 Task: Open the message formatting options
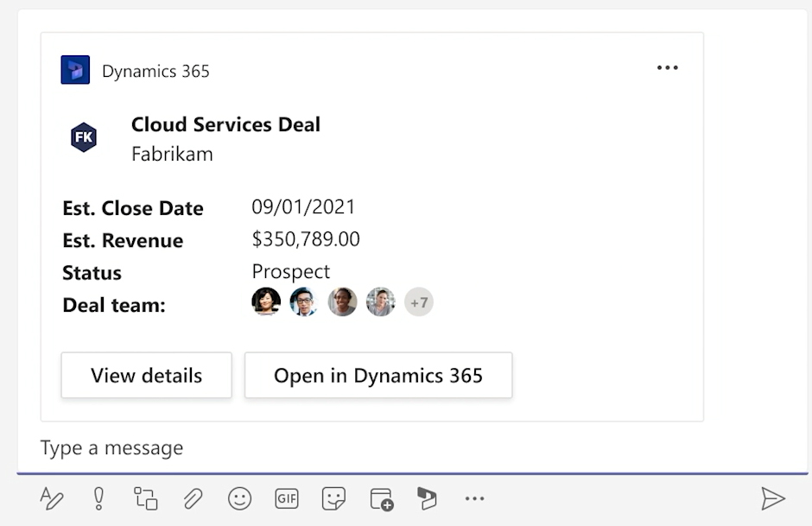(52, 498)
